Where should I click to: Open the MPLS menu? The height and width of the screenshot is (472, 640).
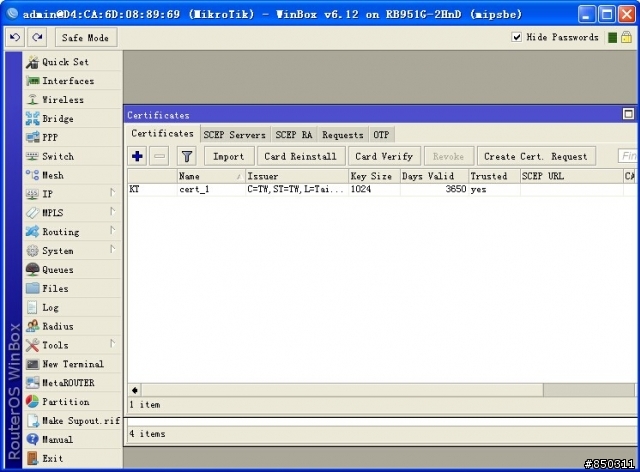(73, 213)
